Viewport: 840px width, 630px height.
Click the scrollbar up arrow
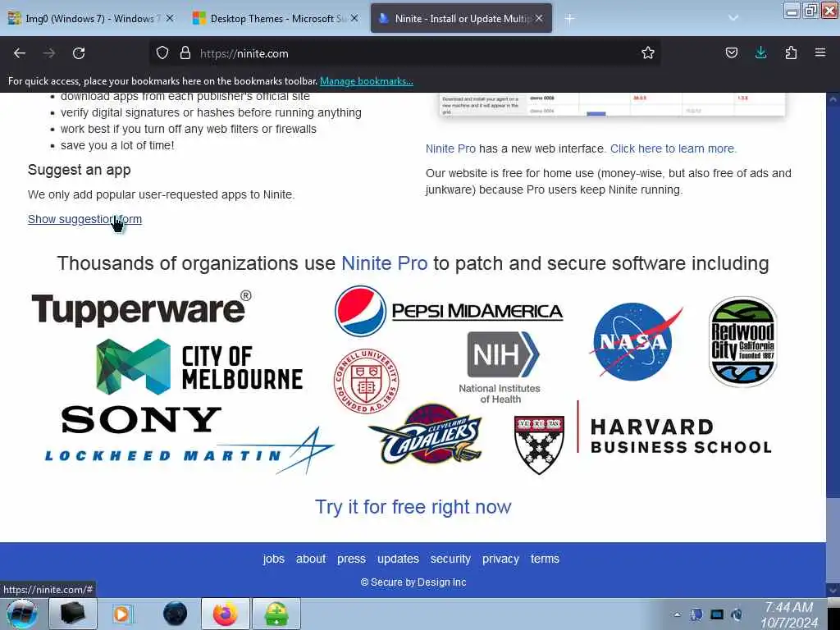point(833,99)
